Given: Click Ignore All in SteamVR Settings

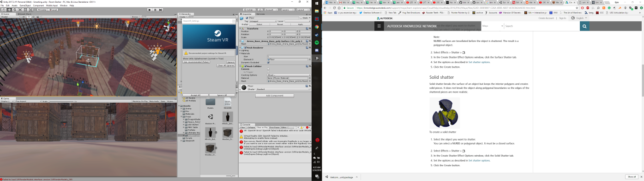Looking at the screenshot, I should click(x=222, y=95).
